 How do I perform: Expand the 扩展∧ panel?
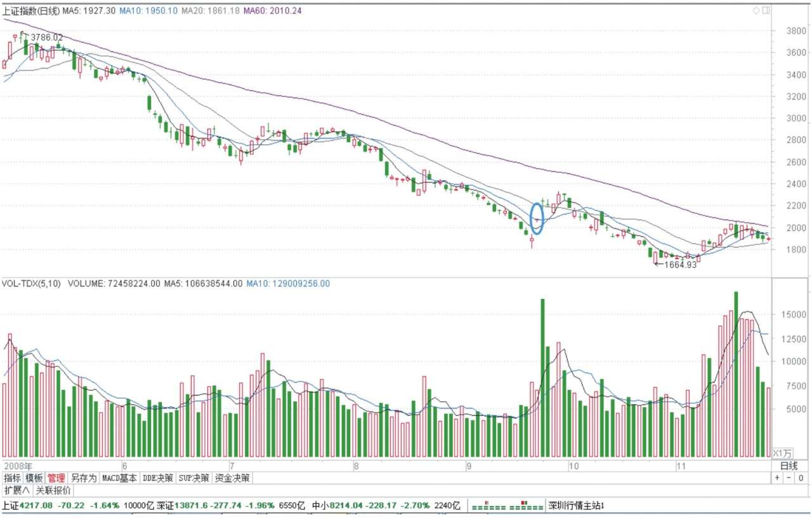click(x=16, y=491)
